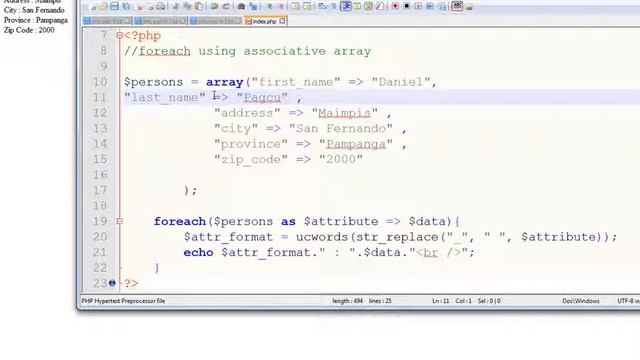Save the file with the floppy icon

pyautogui.click(x=115, y=6)
